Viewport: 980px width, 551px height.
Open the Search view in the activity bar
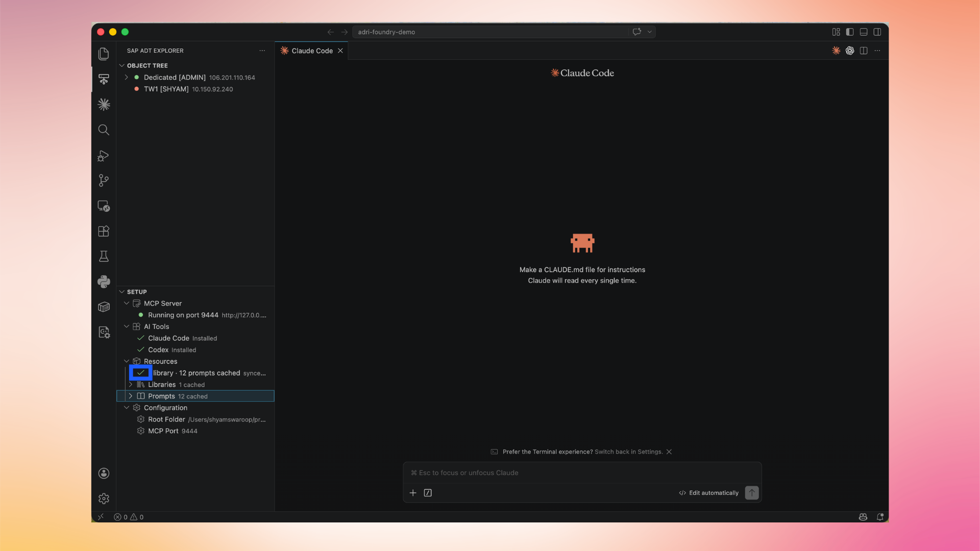pyautogui.click(x=104, y=130)
